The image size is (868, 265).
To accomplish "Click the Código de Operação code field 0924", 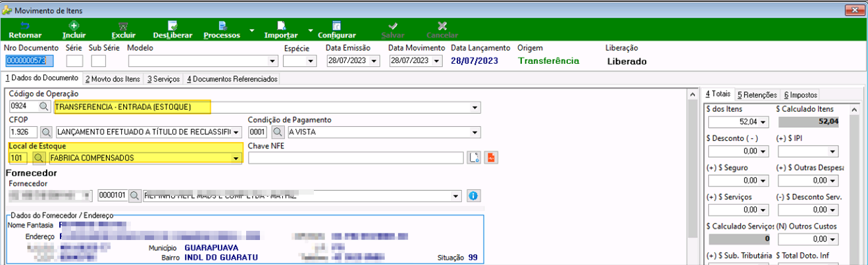I will click(22, 107).
